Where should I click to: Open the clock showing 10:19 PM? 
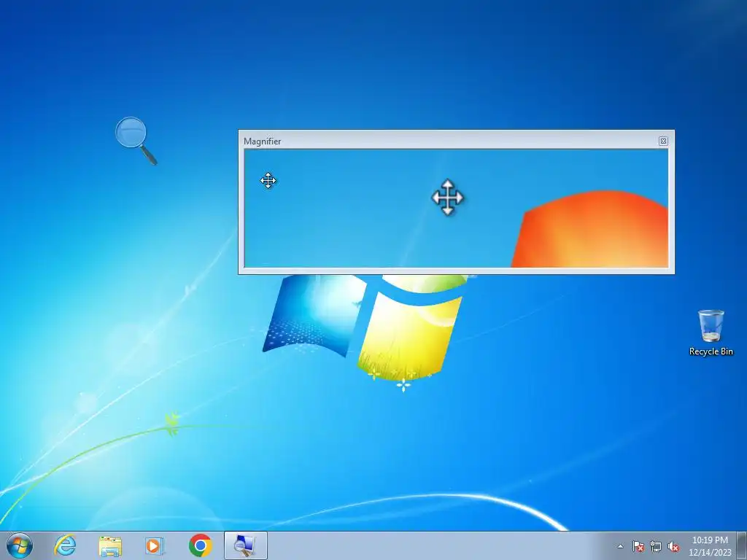pyautogui.click(x=710, y=546)
